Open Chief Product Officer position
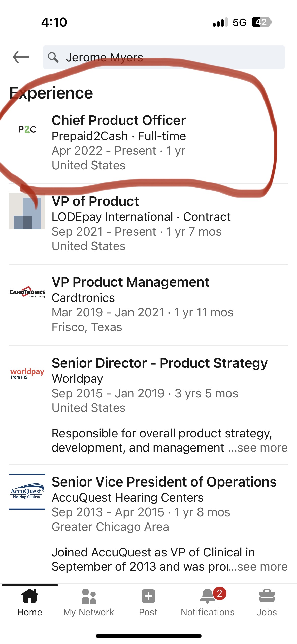The width and height of the screenshot is (297, 644). point(119,120)
